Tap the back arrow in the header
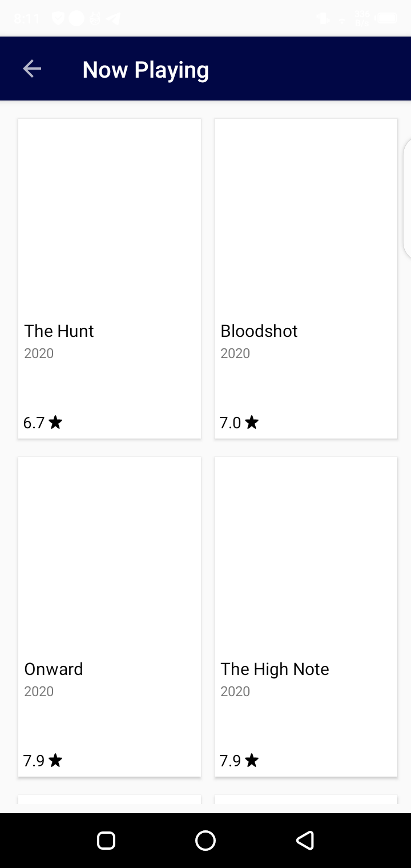Image resolution: width=411 pixels, height=868 pixels. (32, 69)
